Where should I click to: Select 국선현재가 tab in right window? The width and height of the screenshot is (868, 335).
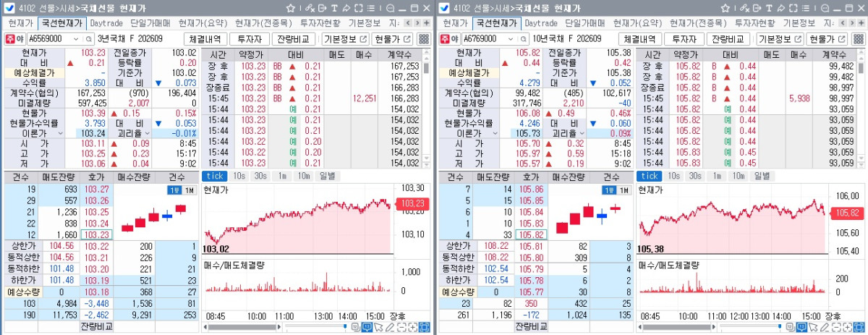coord(496,22)
